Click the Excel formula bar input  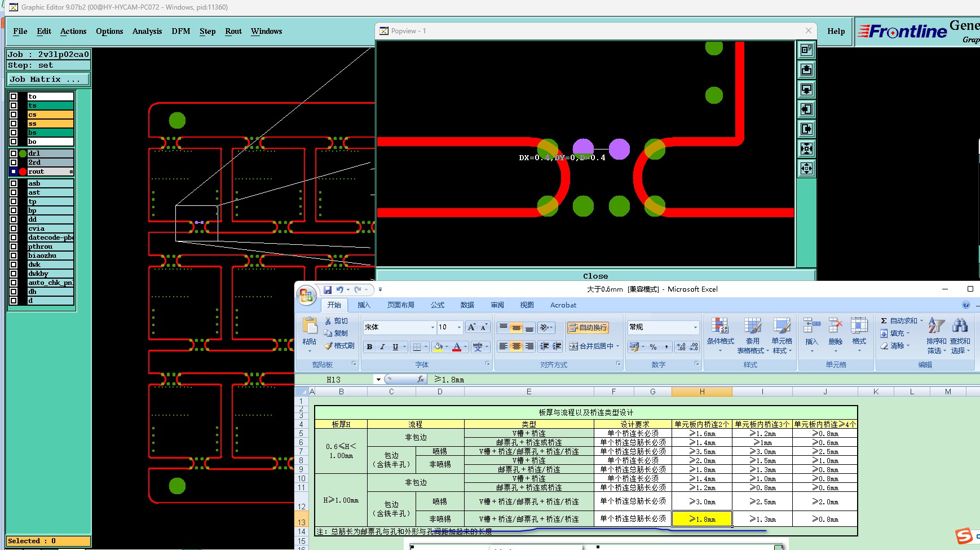pyautogui.click(x=703, y=380)
